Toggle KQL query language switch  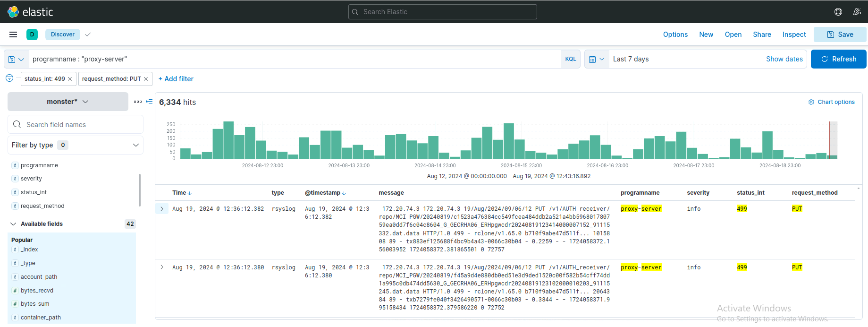pos(571,59)
